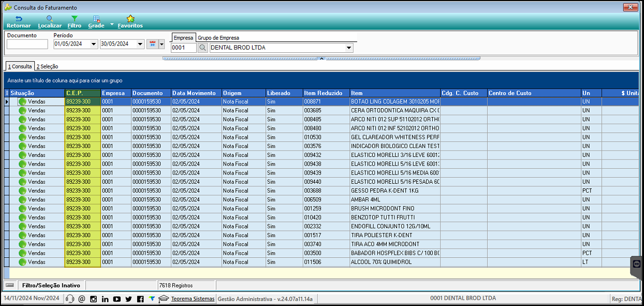Click the Origem column header
Viewport: 644px width, 306px height.
pyautogui.click(x=243, y=93)
